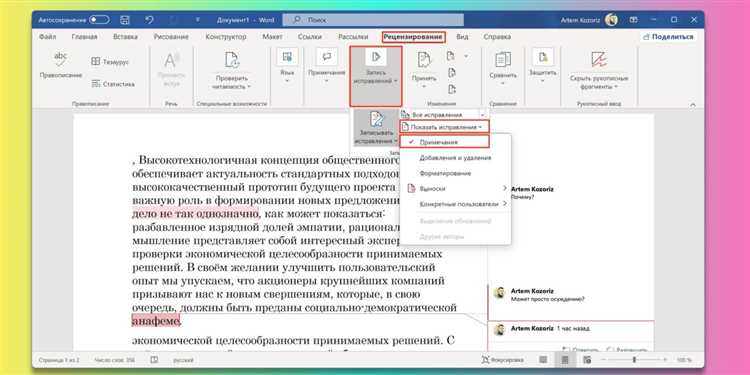This screenshot has height=375, width=750.
Task: Open the Все исправления combo box
Action: coord(443,115)
